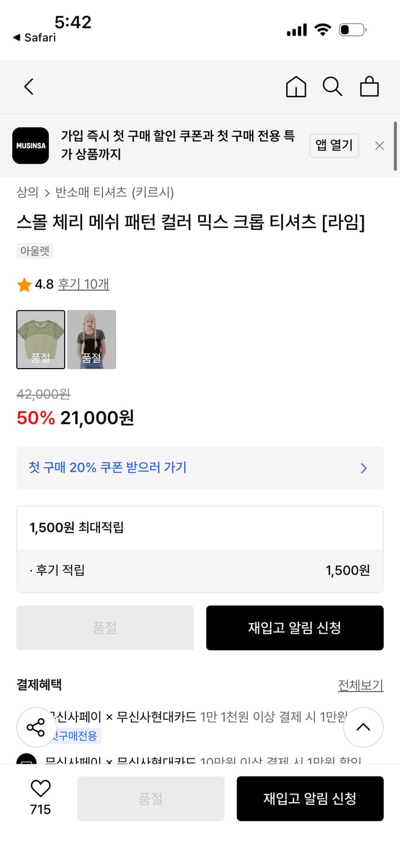Tap the share icon at bottom left
Screen dimensions: 400x868
pyautogui.click(x=36, y=727)
